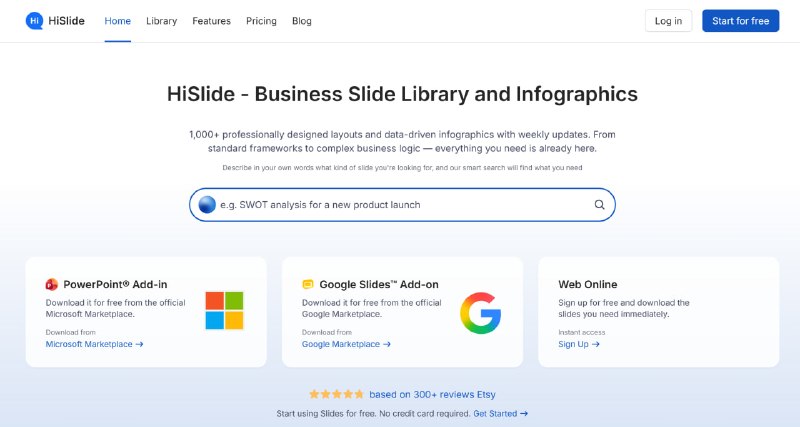Click the blue globe icon in search bar
The width and height of the screenshot is (800, 427).
coord(207,205)
